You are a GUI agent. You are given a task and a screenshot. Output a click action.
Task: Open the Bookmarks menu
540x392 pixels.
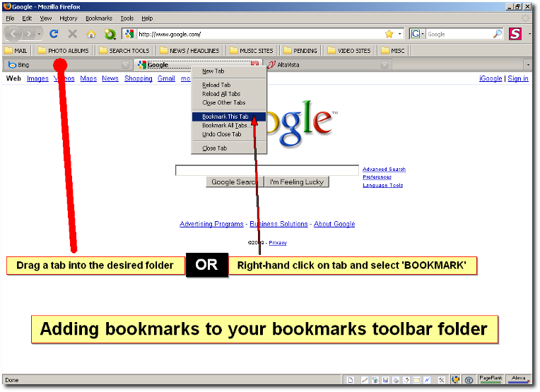pos(99,18)
